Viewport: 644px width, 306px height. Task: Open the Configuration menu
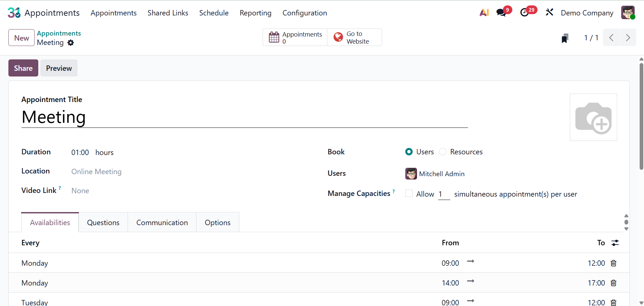tap(305, 13)
